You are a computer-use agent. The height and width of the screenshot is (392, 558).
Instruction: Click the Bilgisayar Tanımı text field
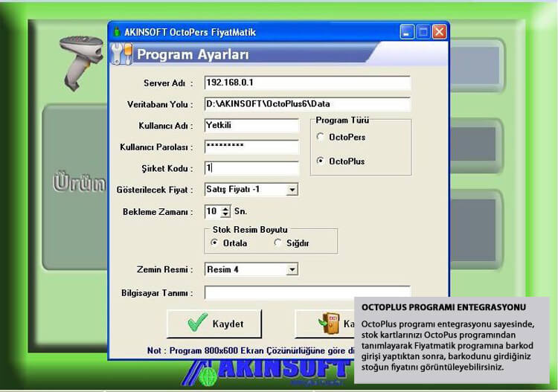[x=307, y=292]
